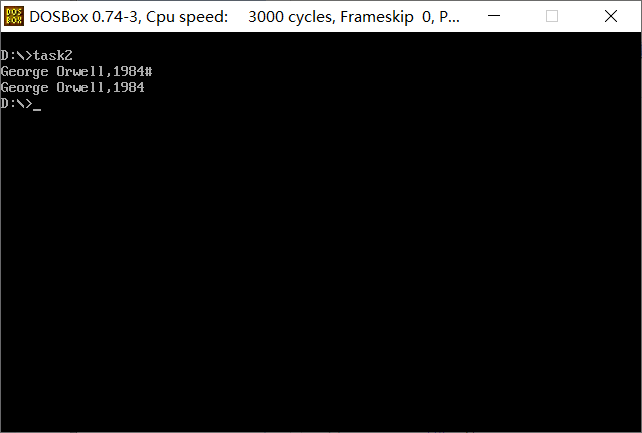
Task: Click the final 'D:\>' prompt
Action: tap(16, 104)
